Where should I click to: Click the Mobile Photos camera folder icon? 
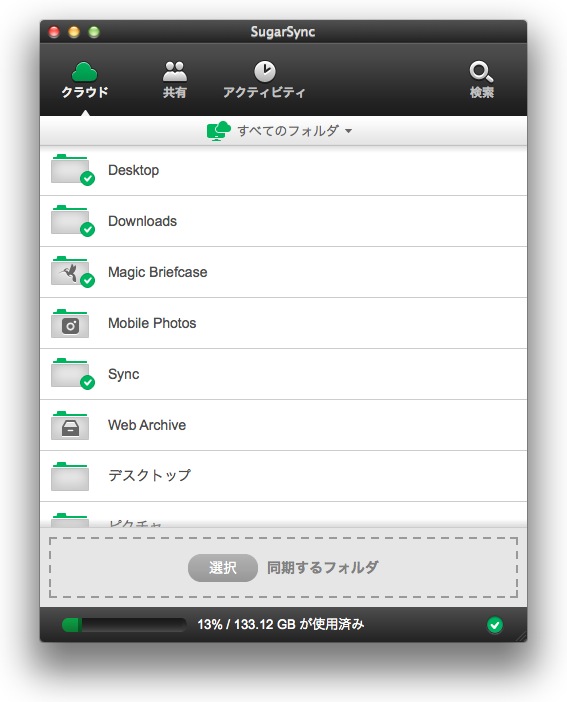[70, 323]
